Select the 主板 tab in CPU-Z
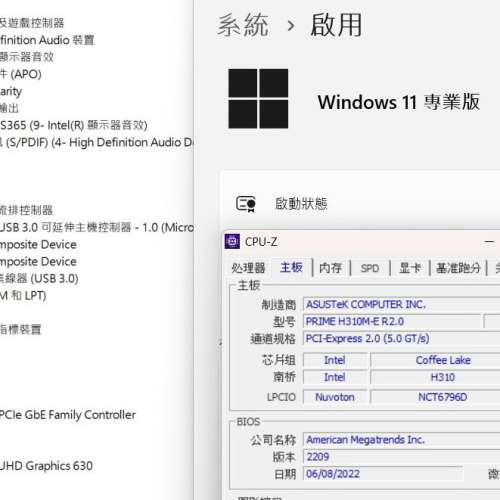Screen dimensions: 500x500 tap(291, 267)
